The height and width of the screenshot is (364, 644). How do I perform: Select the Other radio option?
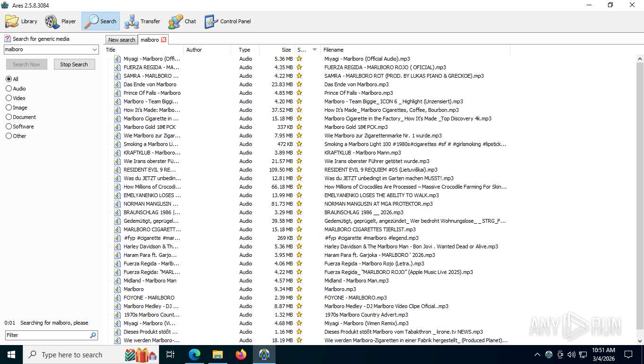click(16, 136)
